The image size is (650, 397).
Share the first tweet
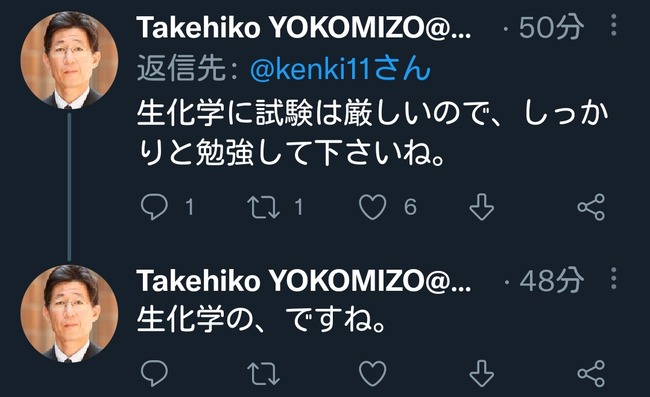pyautogui.click(x=591, y=207)
